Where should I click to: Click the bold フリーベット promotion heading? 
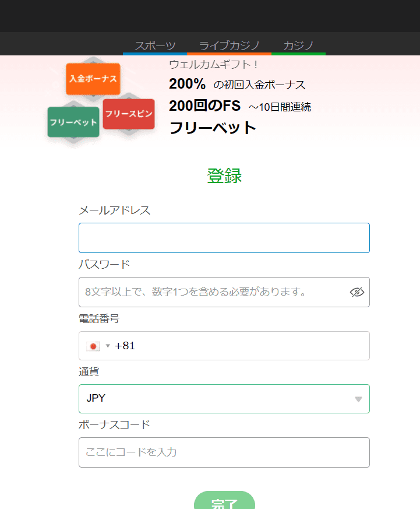(x=213, y=128)
